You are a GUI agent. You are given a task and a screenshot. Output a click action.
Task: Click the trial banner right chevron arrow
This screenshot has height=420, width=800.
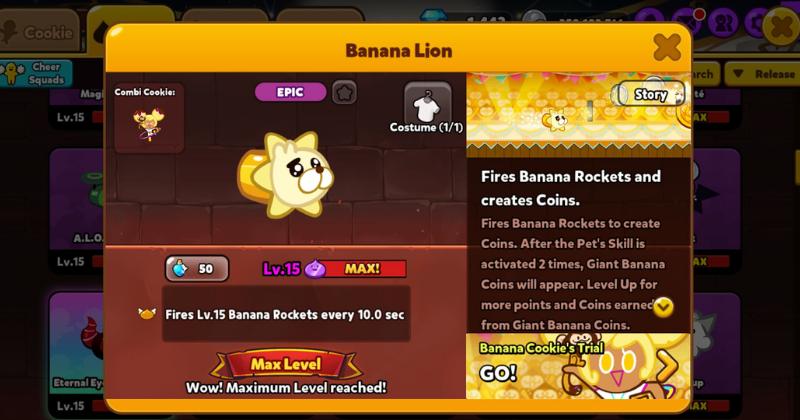(x=668, y=366)
